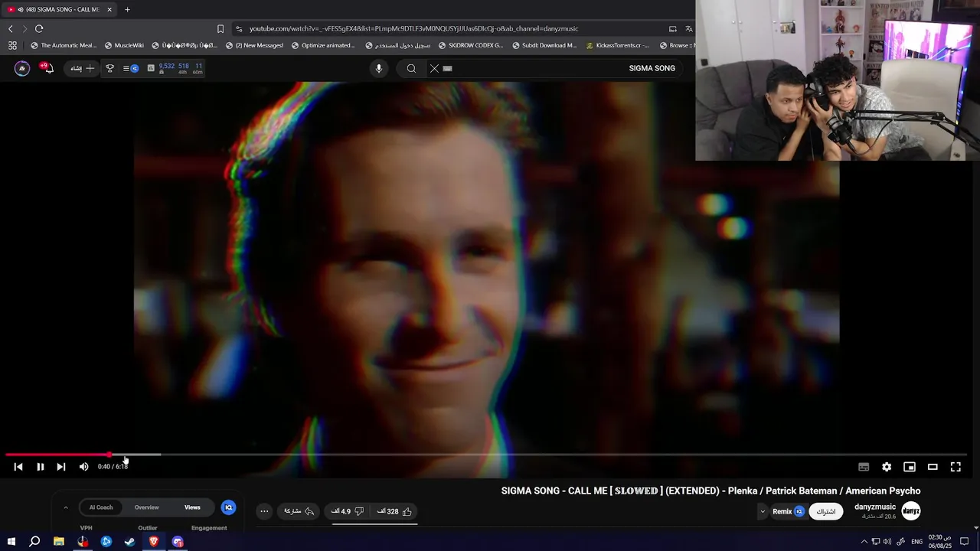The width and height of the screenshot is (980, 551).
Task: Open the vidIQ blue icon beside Views tab
Action: pos(228,507)
